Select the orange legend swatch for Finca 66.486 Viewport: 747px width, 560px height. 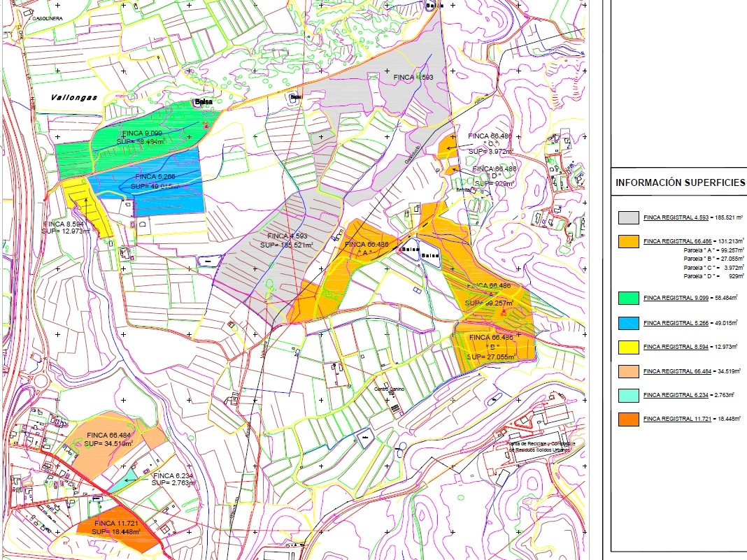[x=628, y=241]
